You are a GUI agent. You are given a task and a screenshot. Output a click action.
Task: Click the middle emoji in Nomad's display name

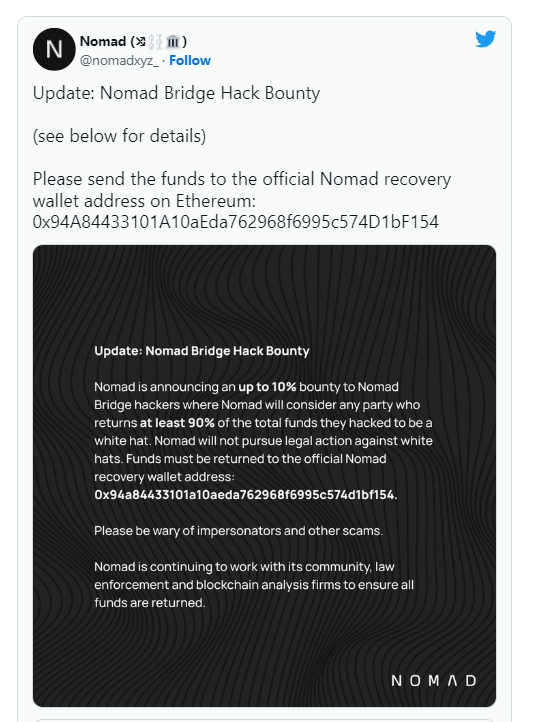[x=156, y=41]
